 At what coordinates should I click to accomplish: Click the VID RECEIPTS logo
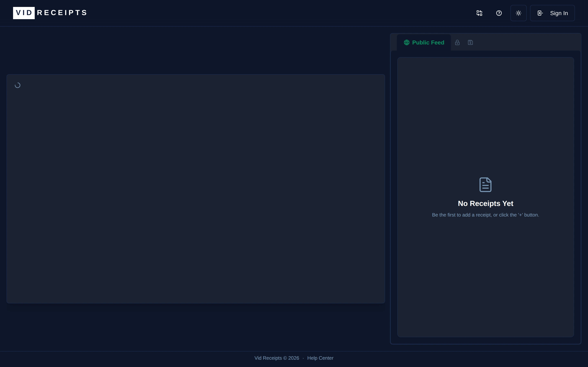(50, 13)
